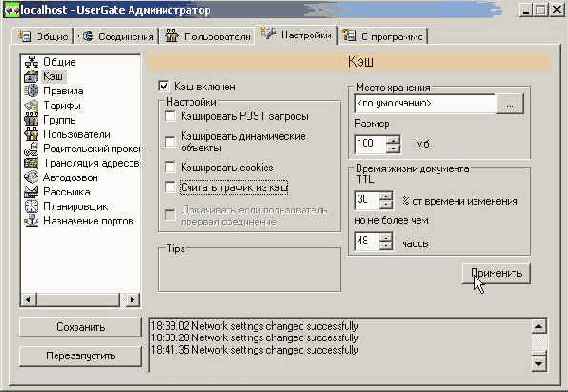Select the Общие icon in sidebar

coord(31,62)
